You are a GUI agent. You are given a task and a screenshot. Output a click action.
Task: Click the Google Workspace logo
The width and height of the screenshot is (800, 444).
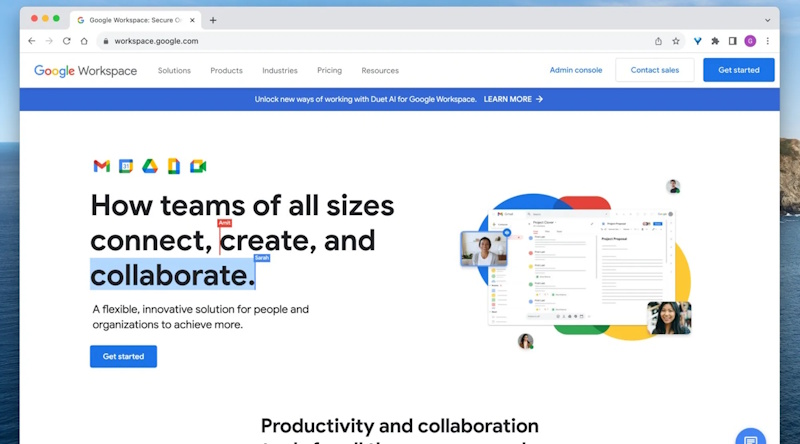point(85,70)
